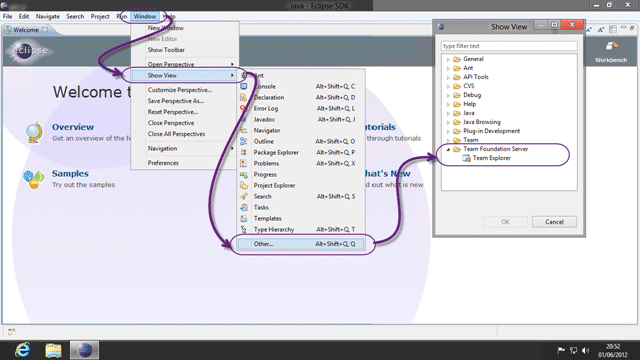Expand the Ant folder in Show View
Viewport: 640px width, 360px height.
[448, 68]
